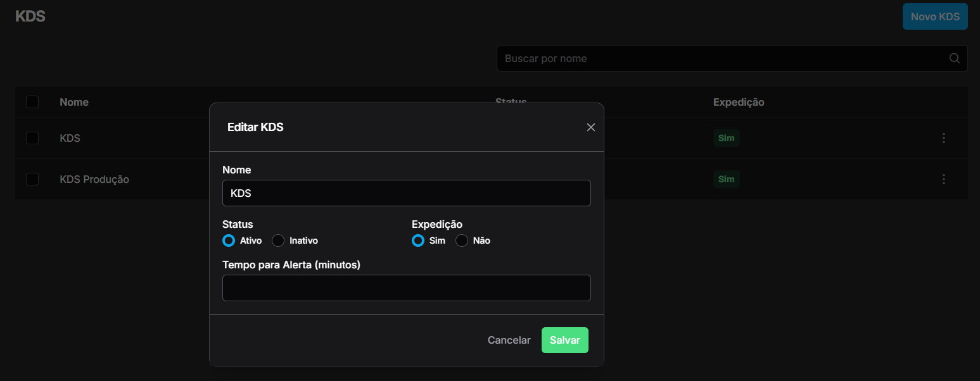Screen dimensions: 980x381
Task: Click the search magnifier icon
Action: (x=955, y=58)
